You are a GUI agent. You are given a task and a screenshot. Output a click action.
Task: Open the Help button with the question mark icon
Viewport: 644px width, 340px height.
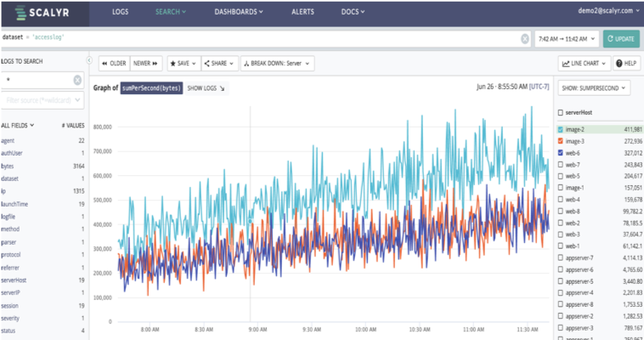click(626, 64)
